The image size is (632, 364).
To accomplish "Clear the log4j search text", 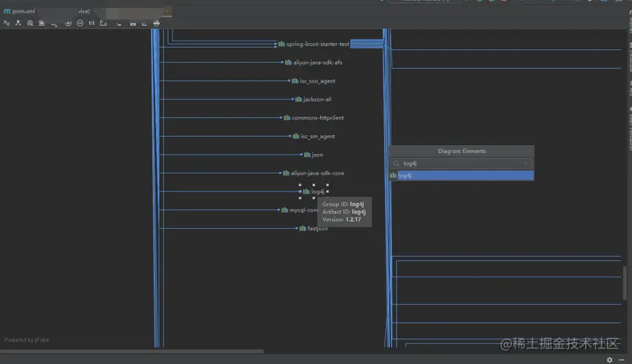I will (526, 163).
